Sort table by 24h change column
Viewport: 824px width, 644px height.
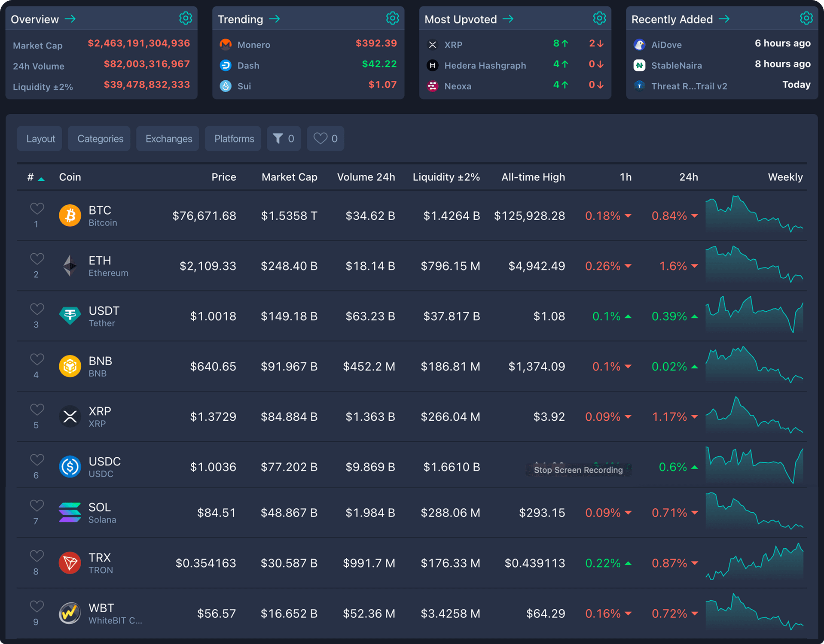[688, 177]
